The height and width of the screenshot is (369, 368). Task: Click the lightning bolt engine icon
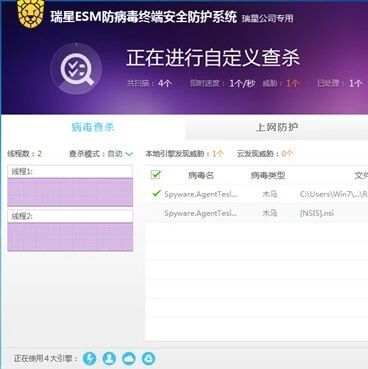89,359
